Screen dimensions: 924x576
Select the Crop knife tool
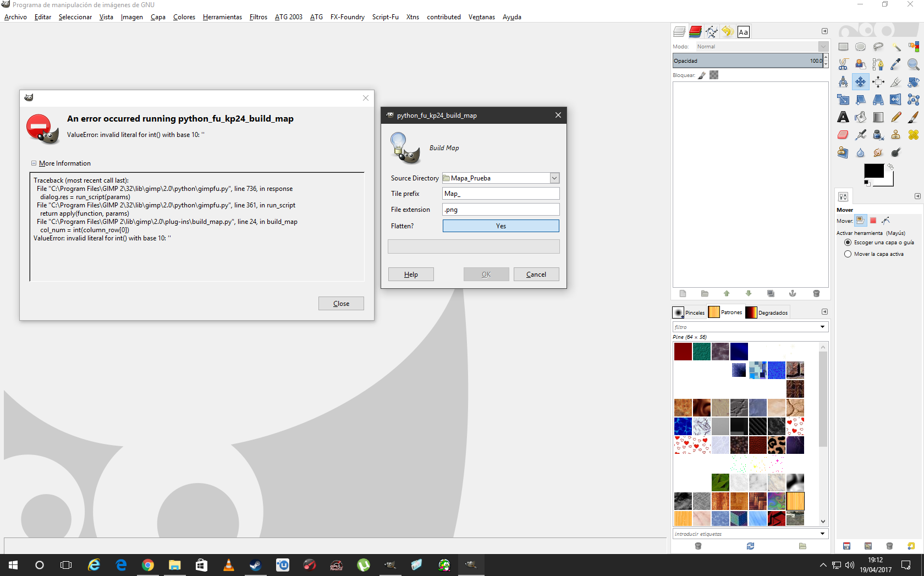click(x=896, y=82)
